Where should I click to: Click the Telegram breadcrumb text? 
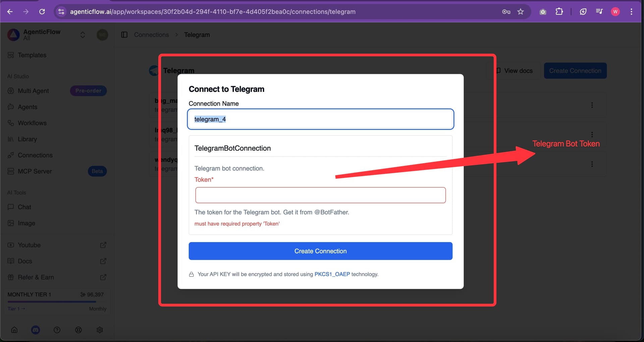[x=197, y=35]
